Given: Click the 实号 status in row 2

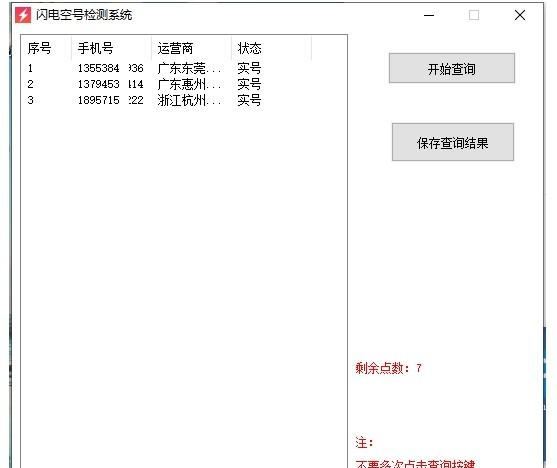Looking at the screenshot, I should click(249, 84).
